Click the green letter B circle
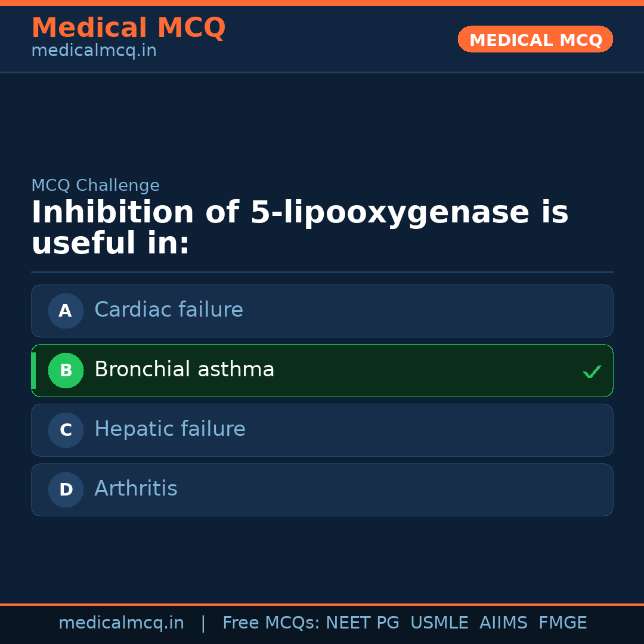This screenshot has width=644, height=644. [66, 370]
